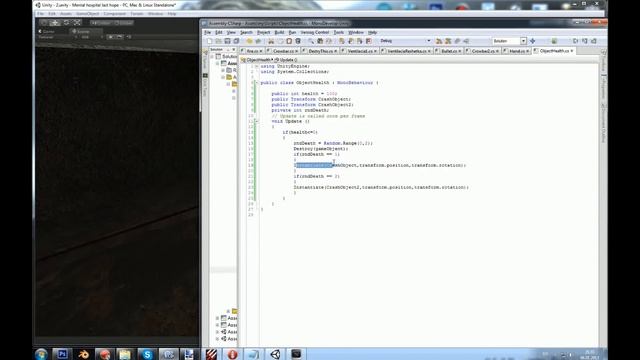The height and width of the screenshot is (360, 640).
Task: Select ObjectHealth.cs tab
Action: click(x=554, y=51)
